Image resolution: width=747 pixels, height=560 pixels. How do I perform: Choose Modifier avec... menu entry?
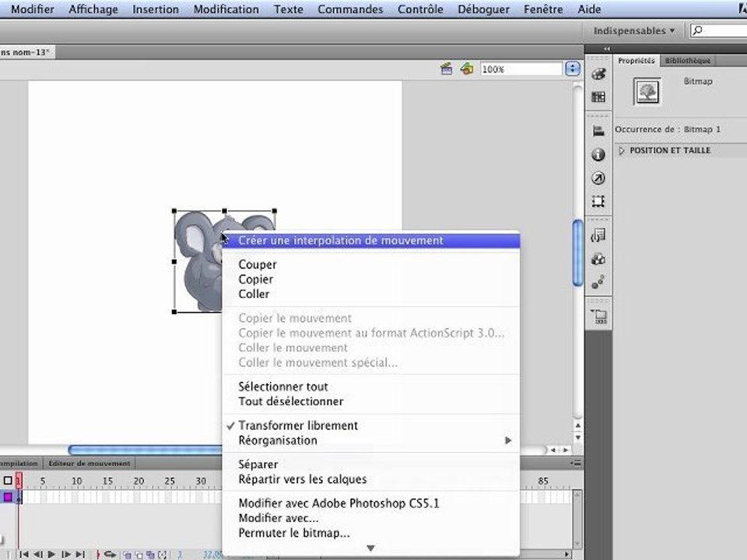pyautogui.click(x=371, y=518)
